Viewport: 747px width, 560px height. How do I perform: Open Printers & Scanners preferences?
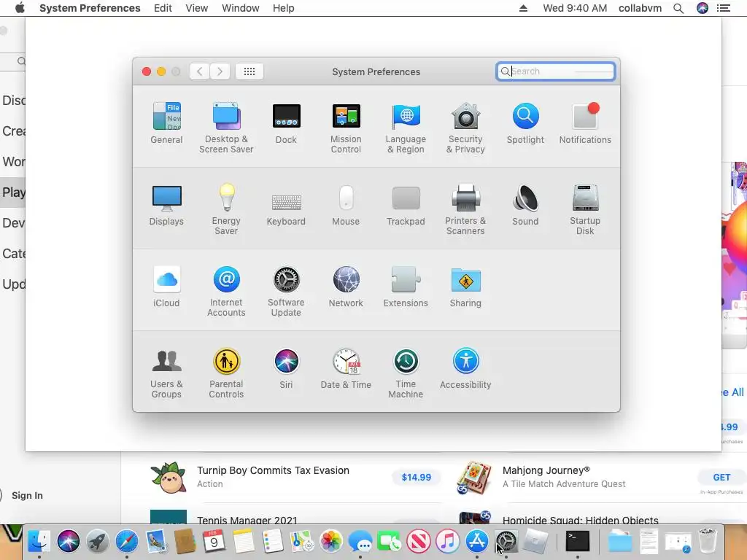(465, 209)
